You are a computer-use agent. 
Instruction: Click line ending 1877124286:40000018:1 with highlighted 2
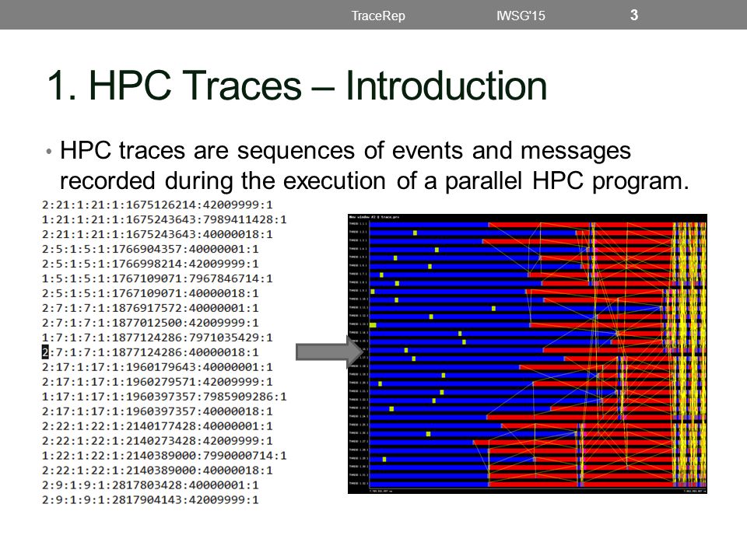150,352
